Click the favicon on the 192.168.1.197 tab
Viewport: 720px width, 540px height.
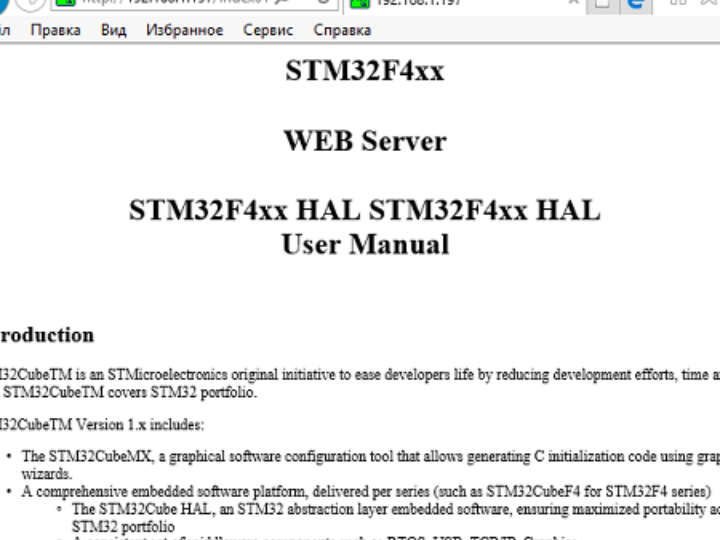358,3
